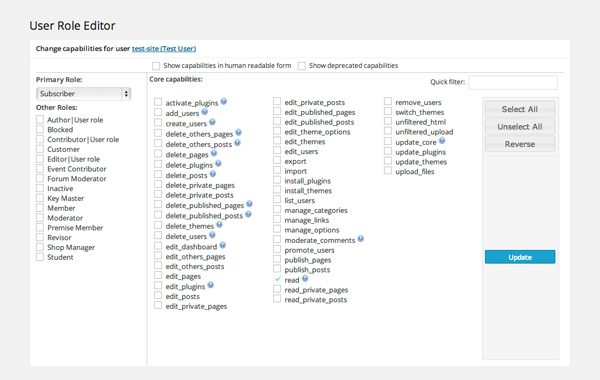Check the Forum Moderator other role
The width and height of the screenshot is (600, 380).
(40, 178)
